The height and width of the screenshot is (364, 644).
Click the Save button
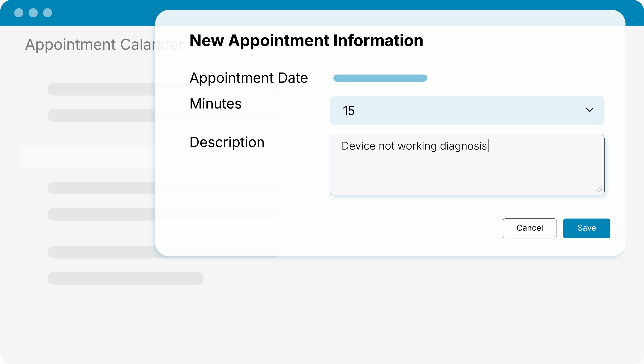586,228
